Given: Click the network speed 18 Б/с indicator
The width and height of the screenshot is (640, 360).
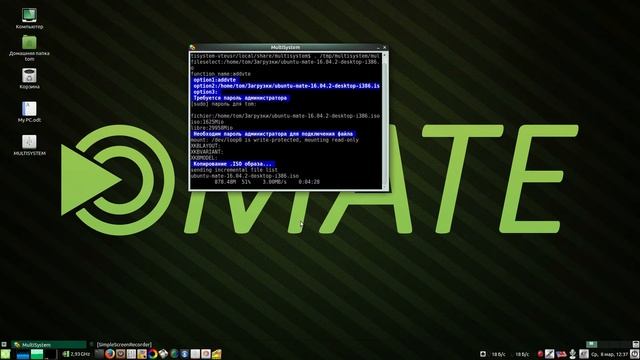Looking at the screenshot, I should pos(498,354).
